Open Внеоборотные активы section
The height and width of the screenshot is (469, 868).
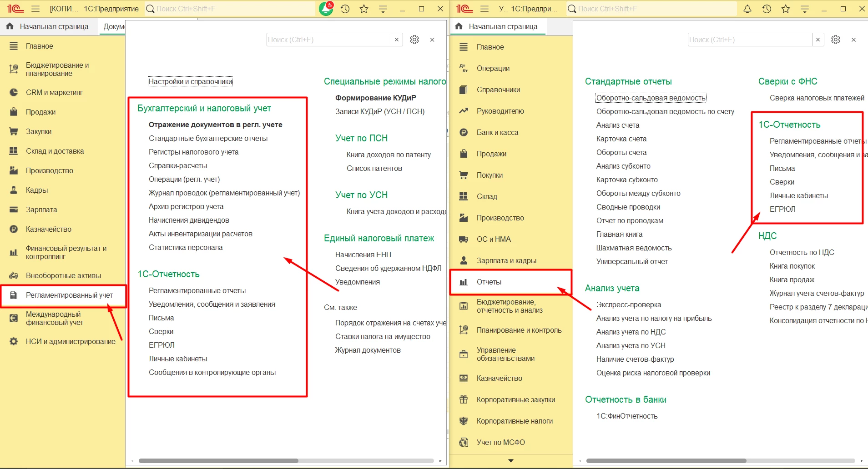[x=62, y=275]
